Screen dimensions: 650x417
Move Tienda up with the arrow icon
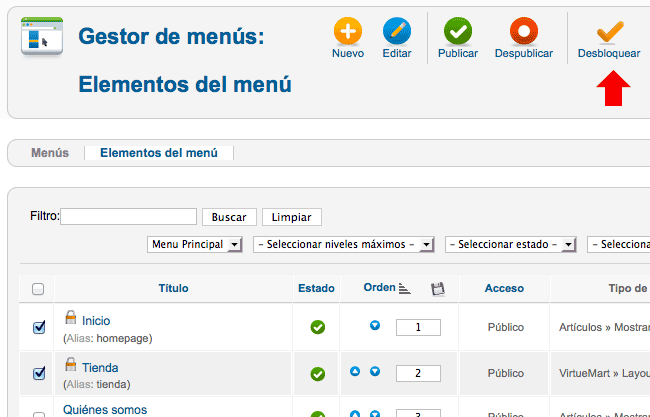tap(355, 371)
